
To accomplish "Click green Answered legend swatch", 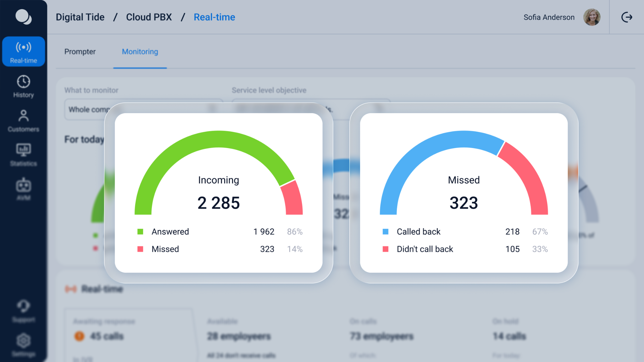I will coord(140,232).
